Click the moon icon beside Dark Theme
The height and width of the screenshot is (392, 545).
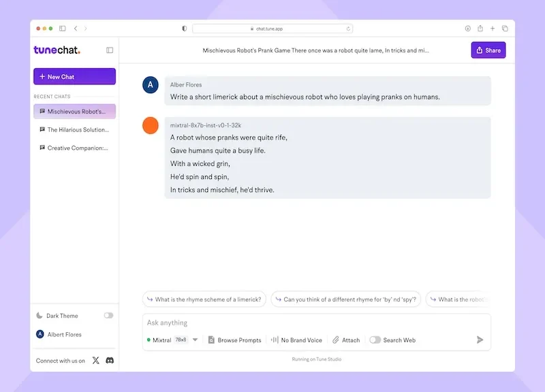click(x=40, y=316)
